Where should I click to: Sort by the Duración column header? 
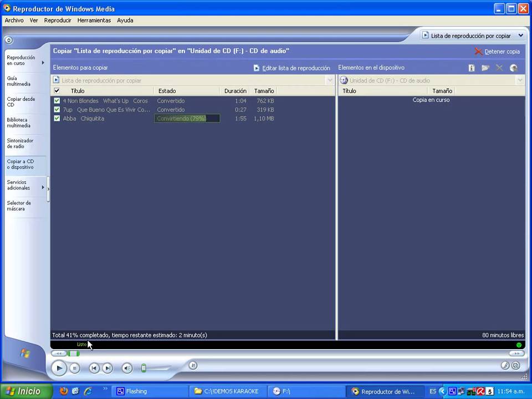click(235, 91)
